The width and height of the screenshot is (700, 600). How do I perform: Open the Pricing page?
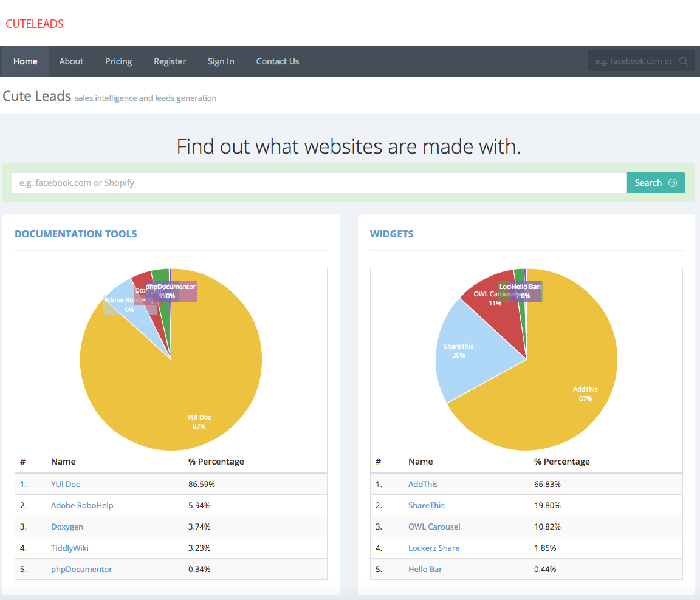coord(118,61)
